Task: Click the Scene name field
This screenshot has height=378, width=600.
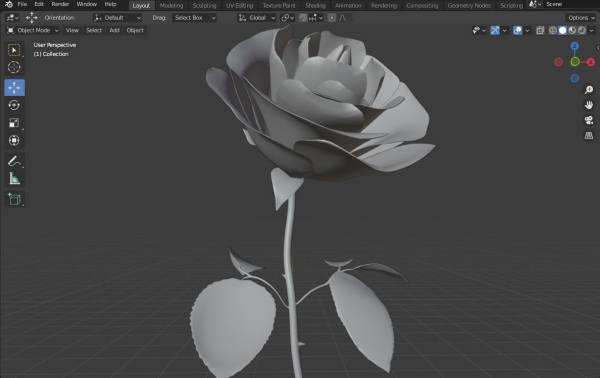Action: (571, 5)
